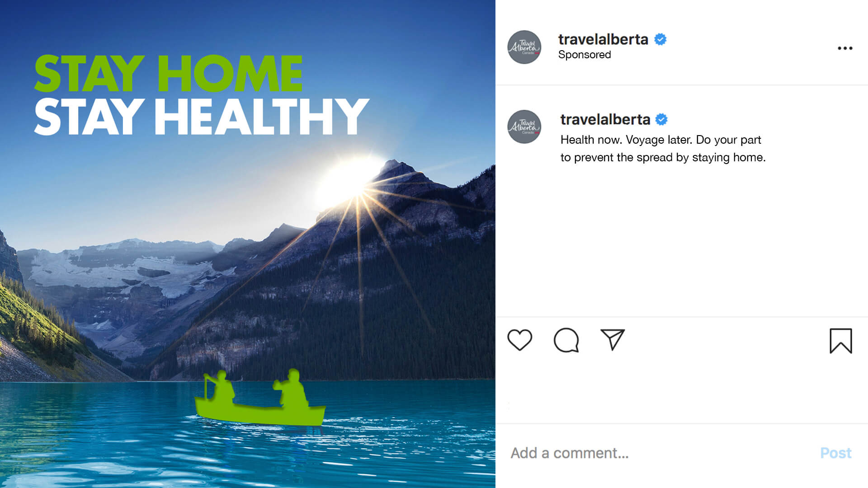Click the STAY HEALTHY white text

[201, 117]
